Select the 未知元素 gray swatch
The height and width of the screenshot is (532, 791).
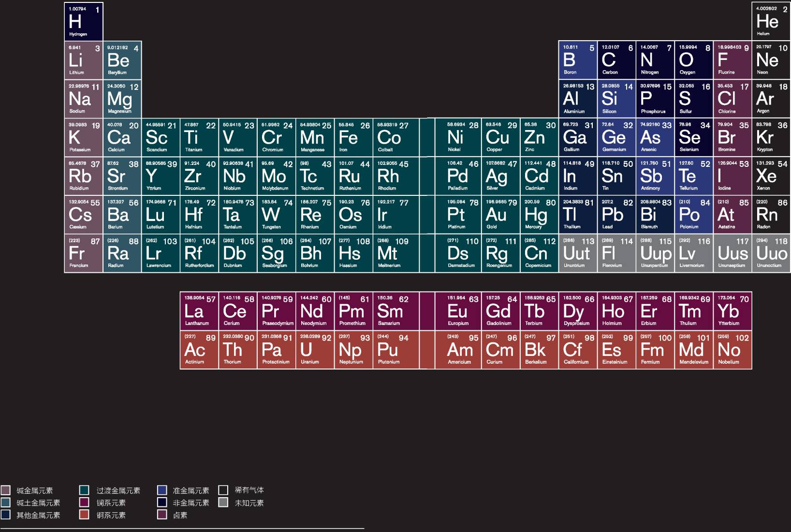[x=223, y=502]
